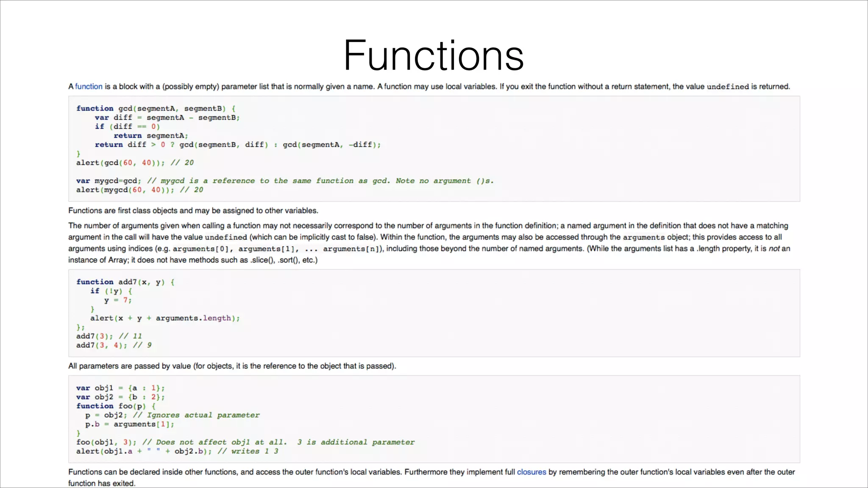868x488 pixels.
Task: Click the inline 'undefined' code word in intro
Action: tap(727, 87)
